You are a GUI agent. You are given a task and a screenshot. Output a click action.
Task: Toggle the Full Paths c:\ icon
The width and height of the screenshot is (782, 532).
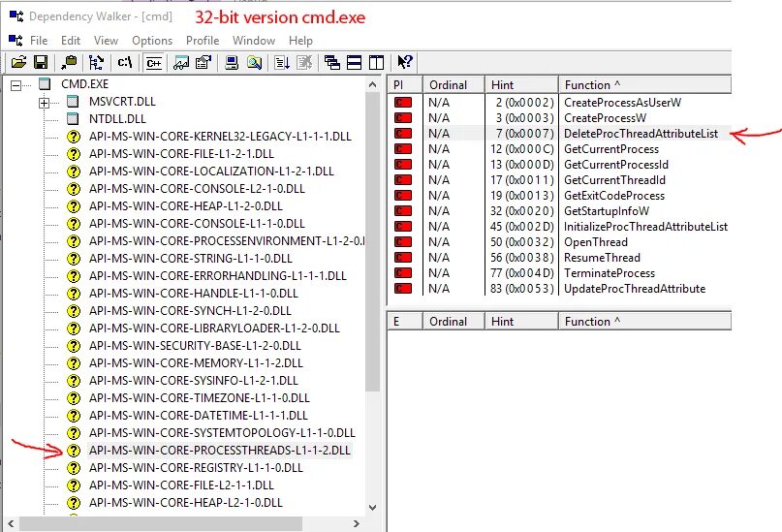(x=125, y=62)
